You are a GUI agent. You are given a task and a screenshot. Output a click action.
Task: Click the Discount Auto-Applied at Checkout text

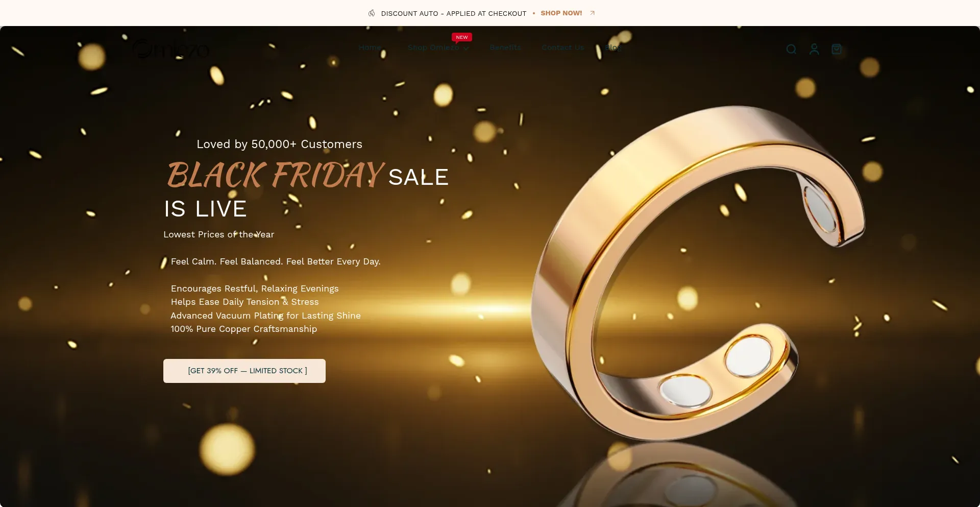[x=454, y=13]
